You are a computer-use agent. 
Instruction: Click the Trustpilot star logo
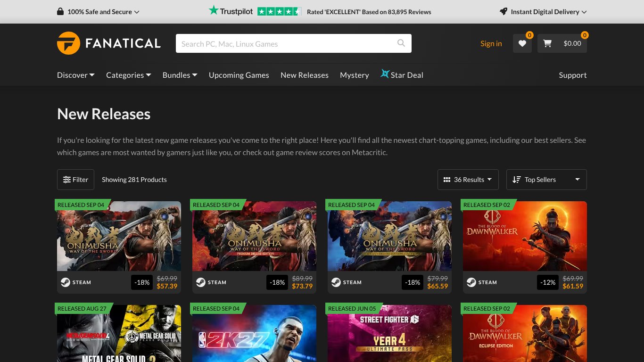pyautogui.click(x=214, y=10)
